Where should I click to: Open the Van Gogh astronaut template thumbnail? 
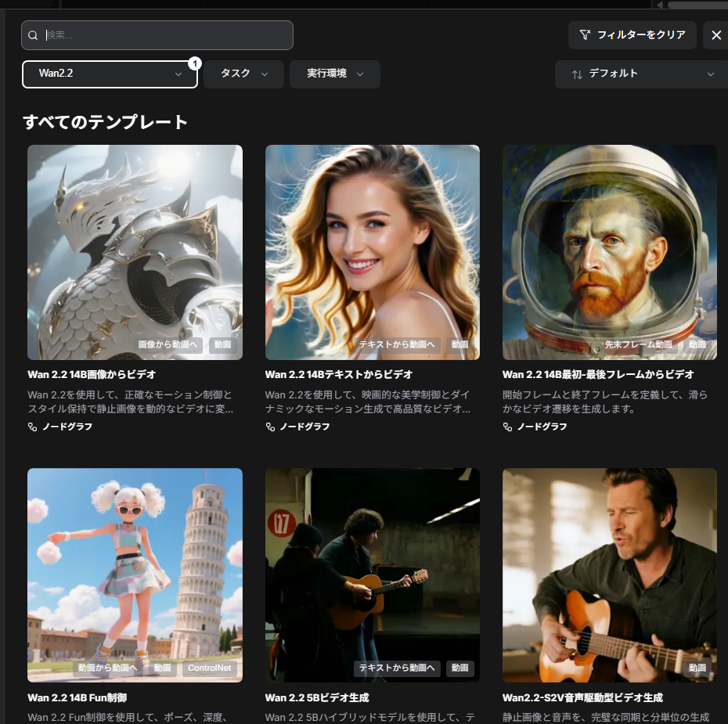coord(610,252)
